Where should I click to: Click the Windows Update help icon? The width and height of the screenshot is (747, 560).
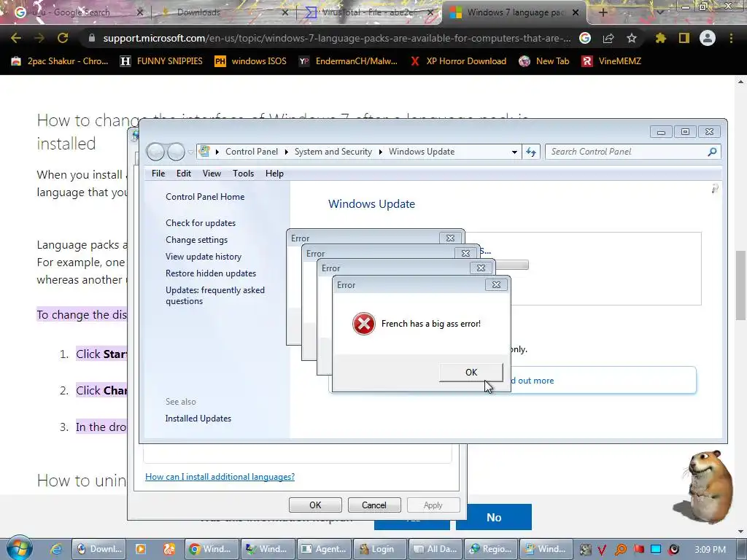(x=715, y=189)
